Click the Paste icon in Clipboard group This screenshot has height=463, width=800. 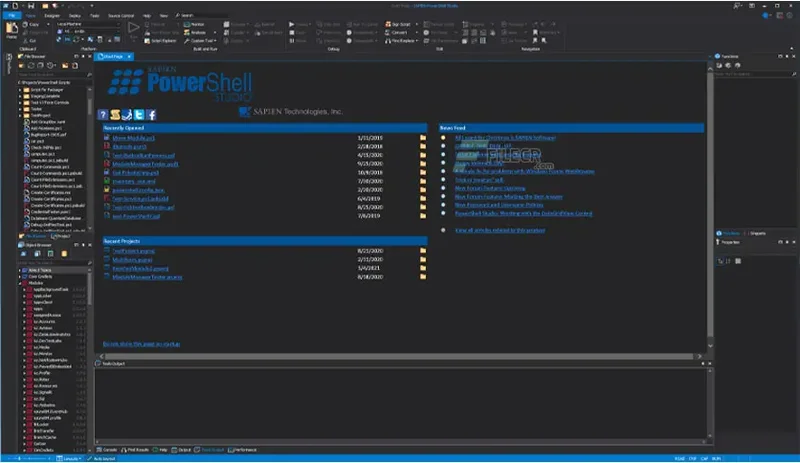pyautogui.click(x=11, y=29)
